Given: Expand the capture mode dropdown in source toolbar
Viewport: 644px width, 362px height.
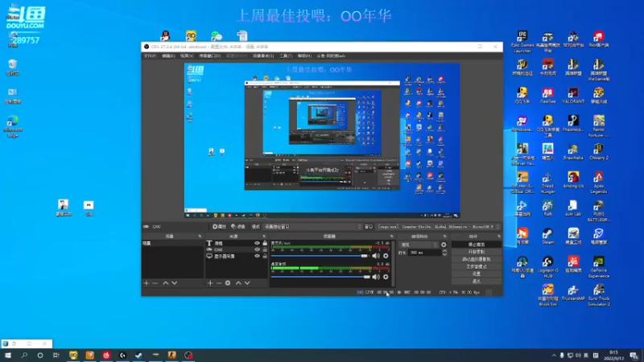Looking at the screenshot, I should (313, 227).
